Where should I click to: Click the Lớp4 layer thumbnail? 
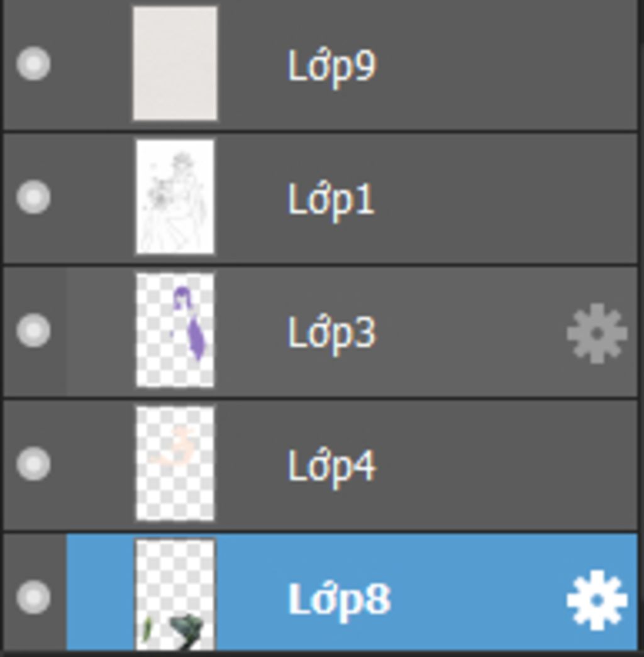[175, 463]
